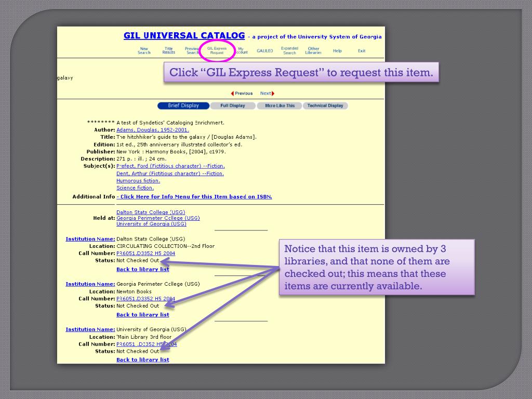This screenshot has height=399, width=532.
Task: Click Back to library list under University of Georgia
Action: point(142,360)
